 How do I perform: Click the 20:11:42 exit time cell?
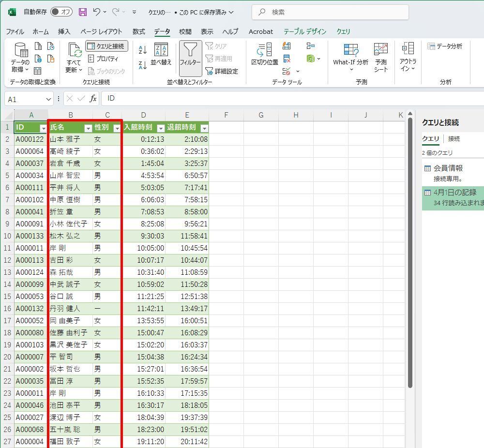click(187, 442)
